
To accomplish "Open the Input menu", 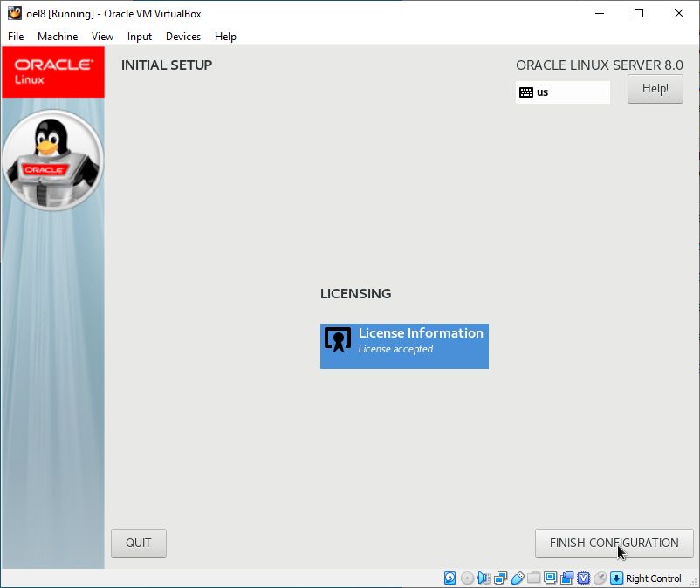I will point(140,37).
